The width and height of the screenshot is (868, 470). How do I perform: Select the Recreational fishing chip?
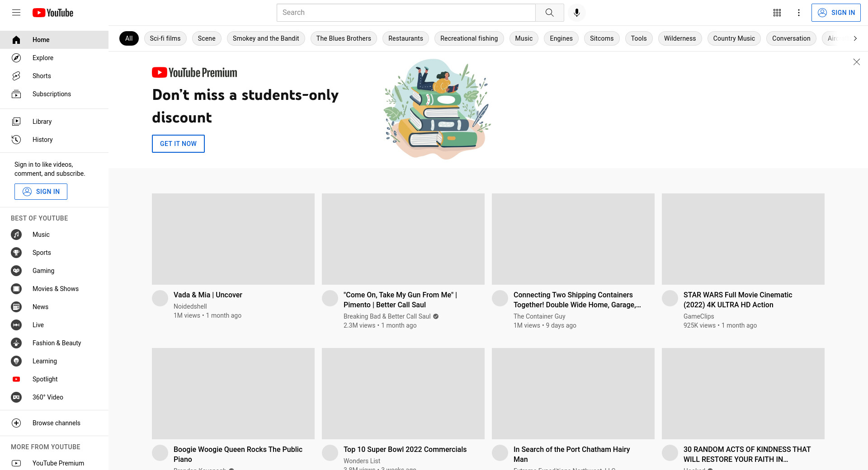(469, 38)
